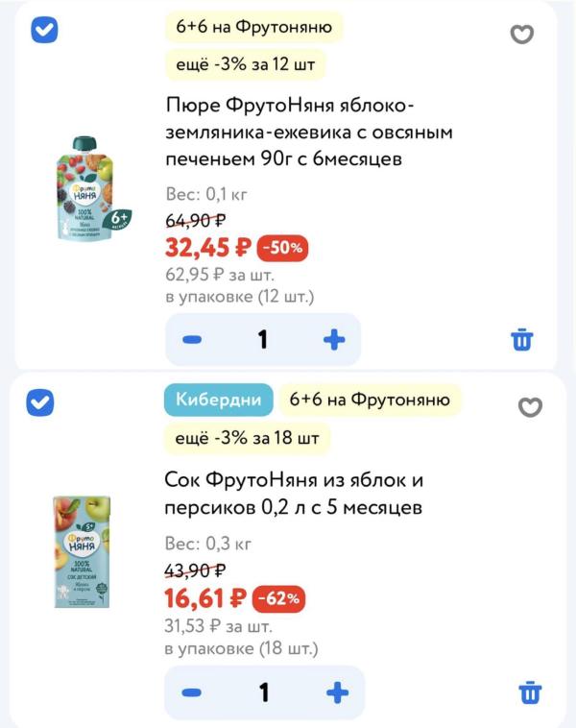Tap the puree's 6+6 на Фрутоняню badge
Viewport: 576px width, 728px height.
(254, 27)
